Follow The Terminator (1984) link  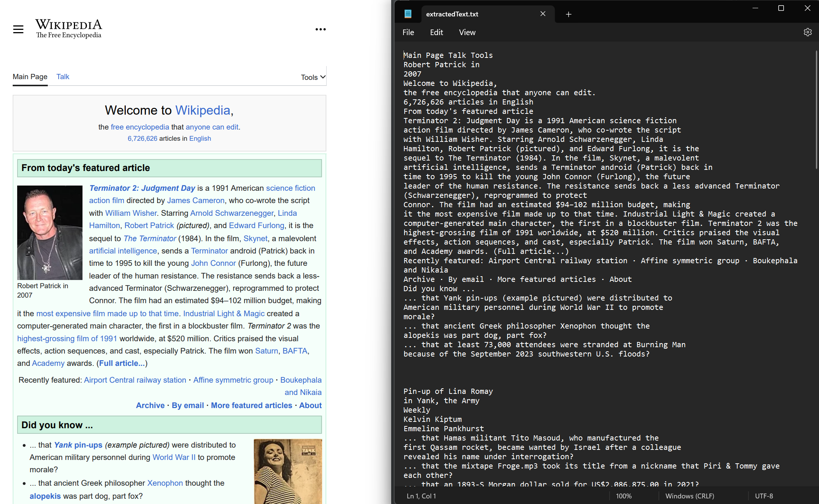click(150, 239)
